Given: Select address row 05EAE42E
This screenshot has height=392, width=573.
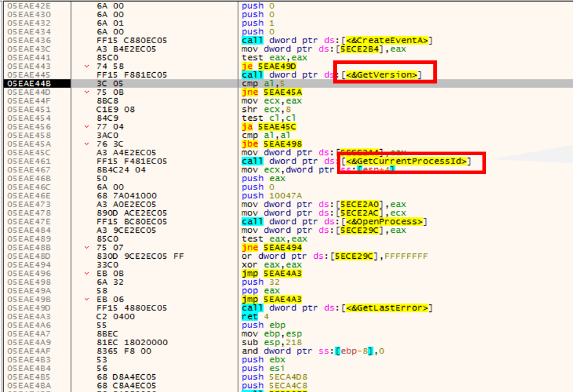Looking at the screenshot, I should (x=29, y=6).
